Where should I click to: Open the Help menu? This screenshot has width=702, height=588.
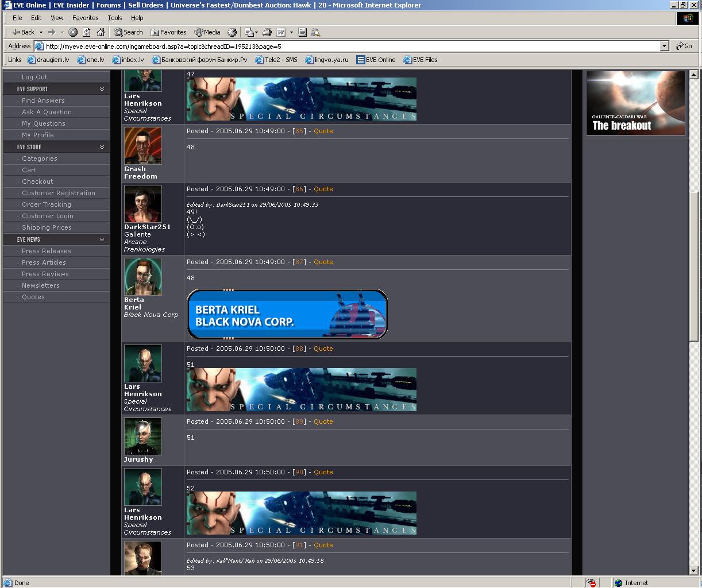(137, 18)
